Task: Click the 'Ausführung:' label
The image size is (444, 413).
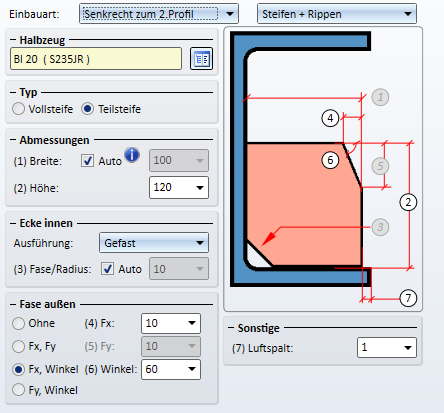Action: click(x=43, y=243)
